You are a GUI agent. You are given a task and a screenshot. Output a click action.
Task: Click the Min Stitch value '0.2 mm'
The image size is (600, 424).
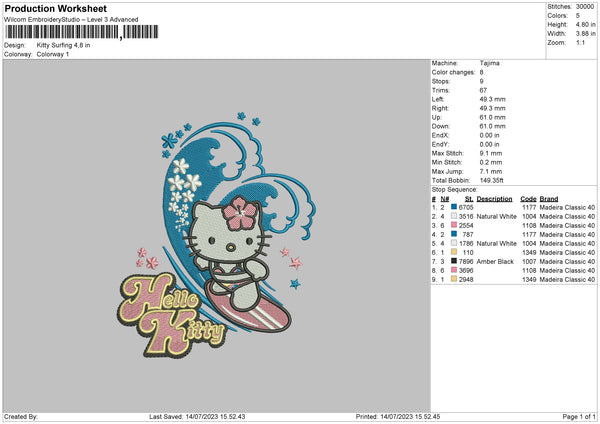point(491,162)
